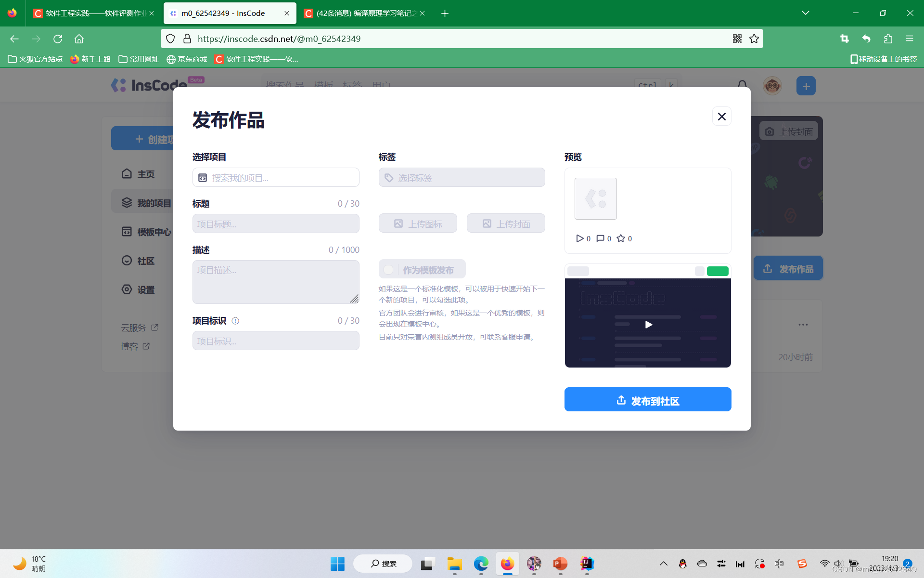Click the taskbar 搜索 search box
This screenshot has height=578, width=924.
pos(383,564)
